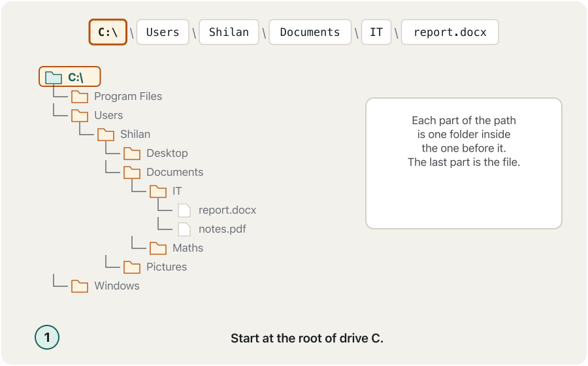Click the Documents path segment chip
The height and width of the screenshot is (366, 588).
point(310,32)
